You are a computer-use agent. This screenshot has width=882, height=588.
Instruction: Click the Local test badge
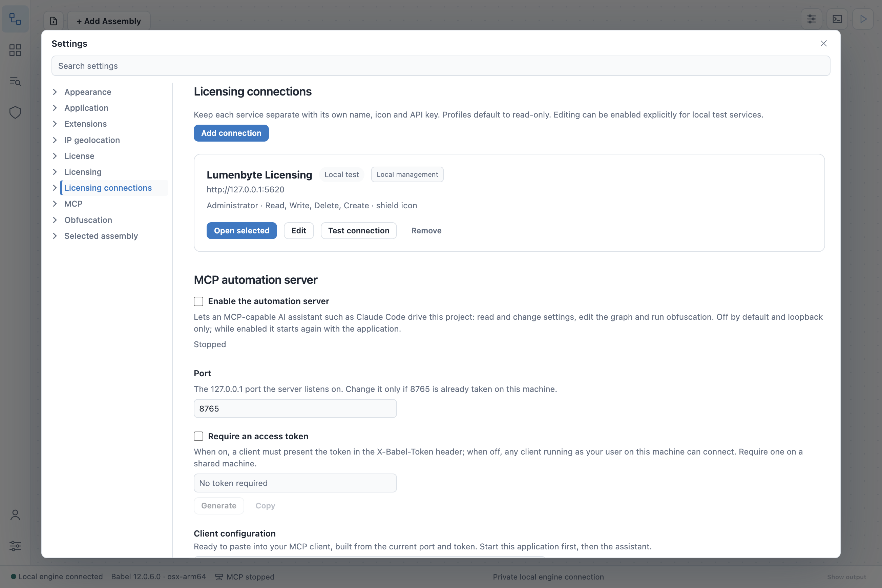[342, 174]
